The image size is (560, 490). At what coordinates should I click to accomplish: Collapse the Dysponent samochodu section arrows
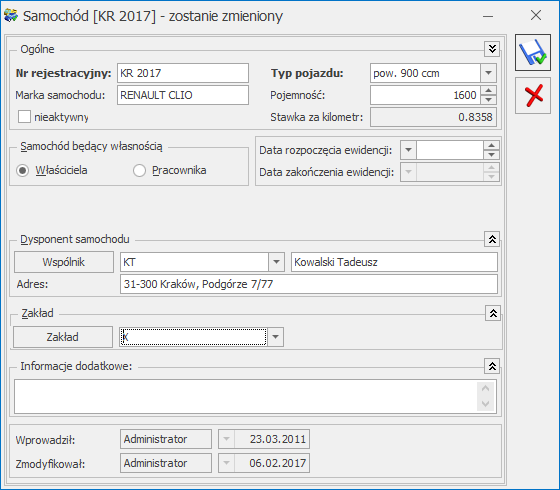click(492, 239)
